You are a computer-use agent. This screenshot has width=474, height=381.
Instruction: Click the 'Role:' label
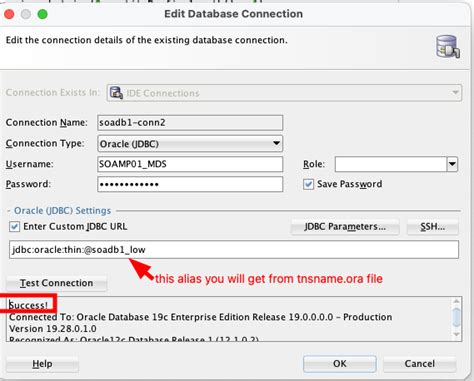314,164
